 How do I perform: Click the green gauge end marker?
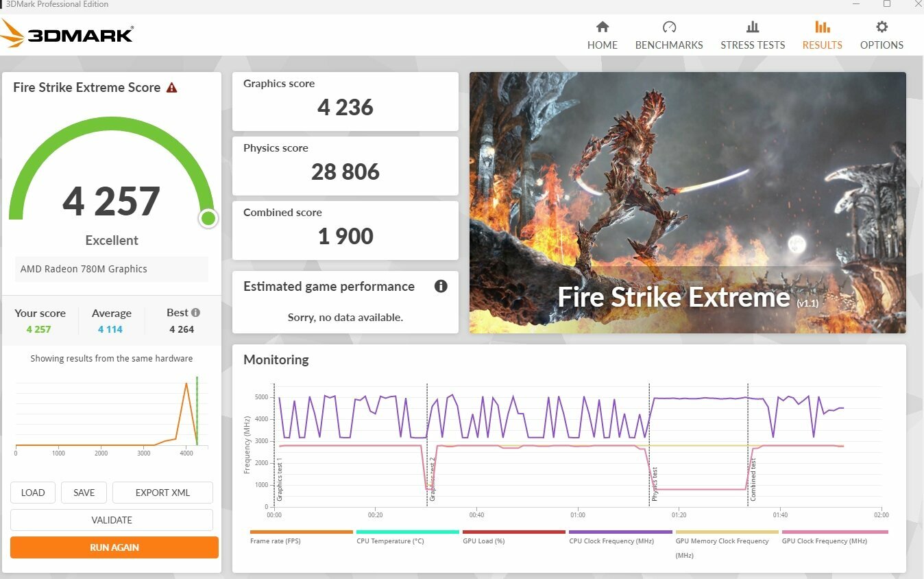pyautogui.click(x=208, y=219)
